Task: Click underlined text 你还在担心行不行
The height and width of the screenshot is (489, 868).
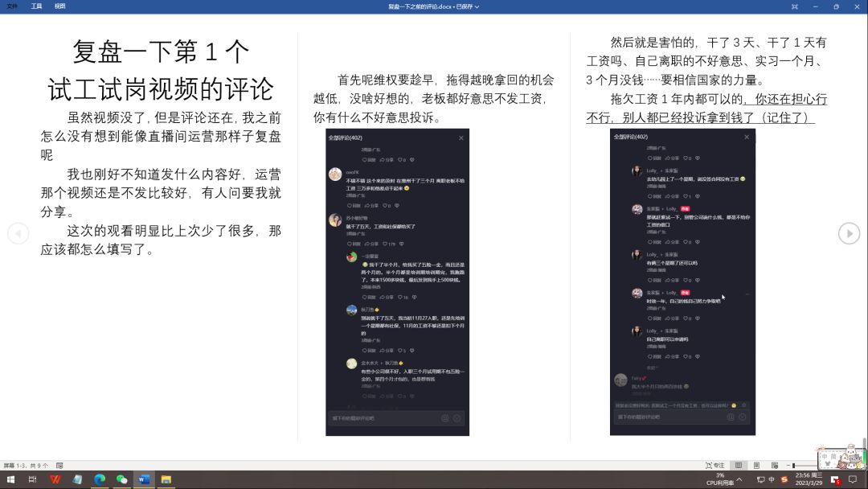Action: [707, 109]
